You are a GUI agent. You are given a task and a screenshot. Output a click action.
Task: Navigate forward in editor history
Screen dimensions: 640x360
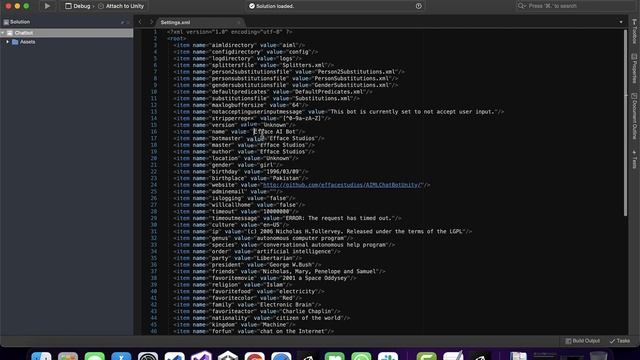click(x=151, y=22)
